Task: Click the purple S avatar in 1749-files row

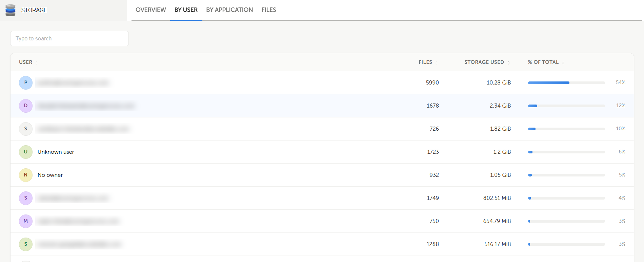Action: pyautogui.click(x=26, y=198)
